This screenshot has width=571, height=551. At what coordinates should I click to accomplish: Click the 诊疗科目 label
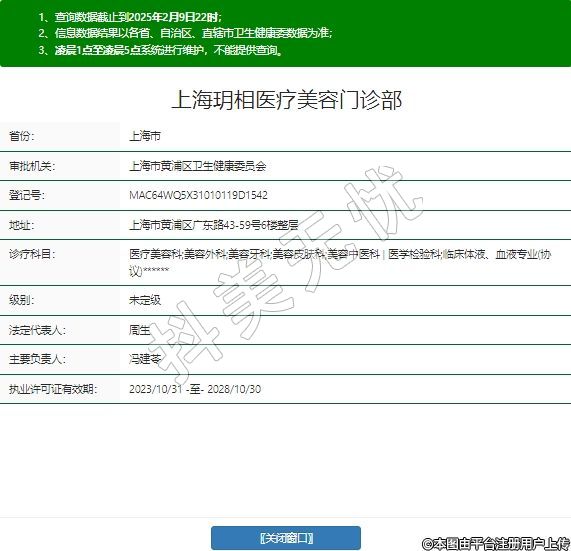(x=32, y=254)
